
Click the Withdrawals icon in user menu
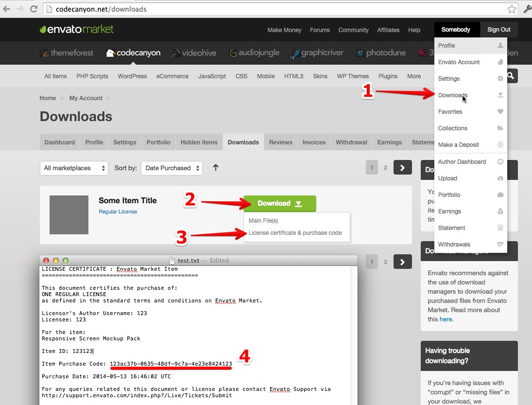click(500, 244)
